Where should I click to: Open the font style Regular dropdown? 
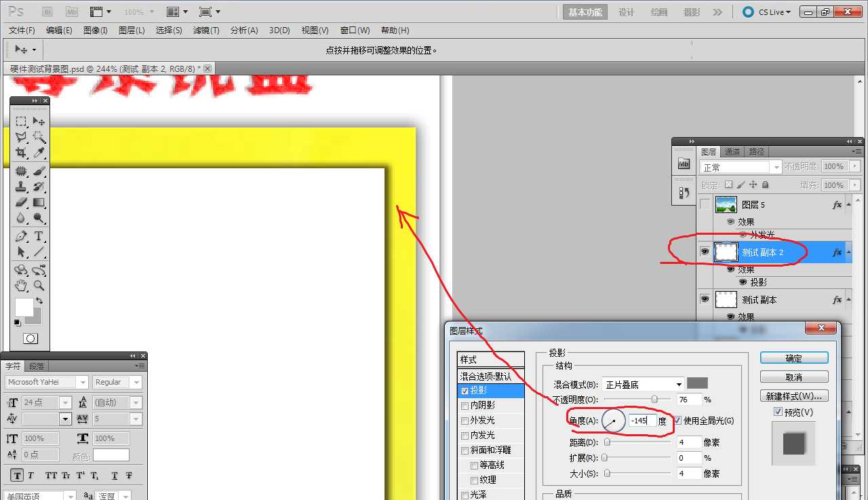point(118,383)
